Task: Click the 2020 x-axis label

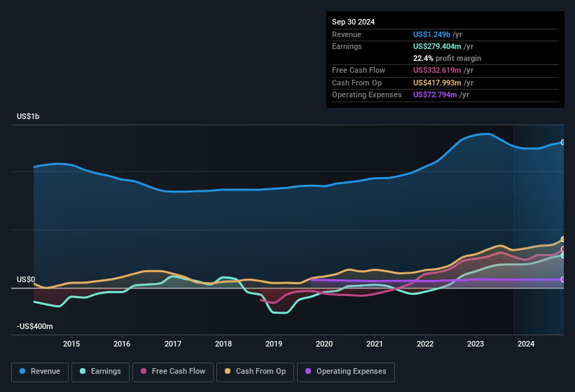Action: click(x=324, y=344)
